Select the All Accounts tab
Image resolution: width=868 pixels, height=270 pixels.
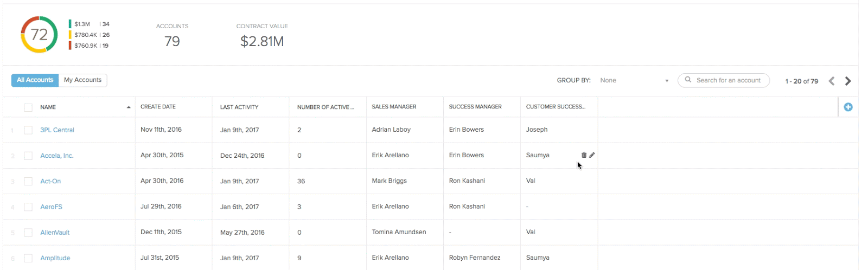[35, 80]
